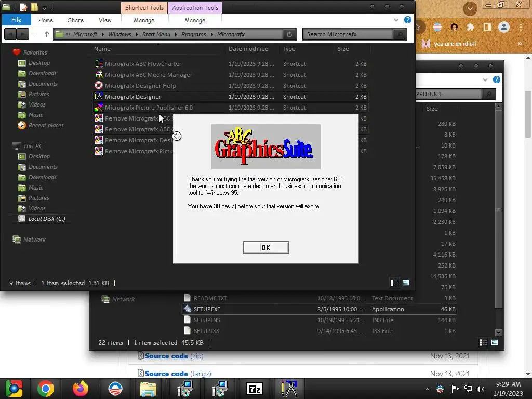Expand the dropdown arrow after Microsoft breadcrumb
532x399 pixels.
102,34
